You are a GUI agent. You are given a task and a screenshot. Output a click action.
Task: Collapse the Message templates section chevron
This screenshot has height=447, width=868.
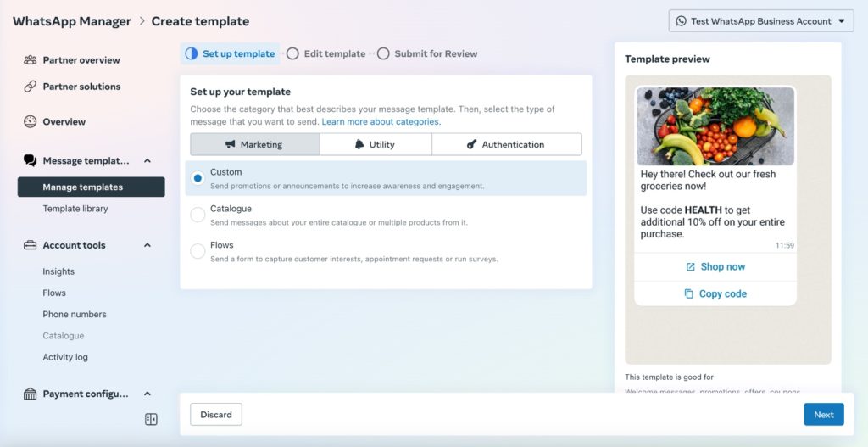point(147,160)
